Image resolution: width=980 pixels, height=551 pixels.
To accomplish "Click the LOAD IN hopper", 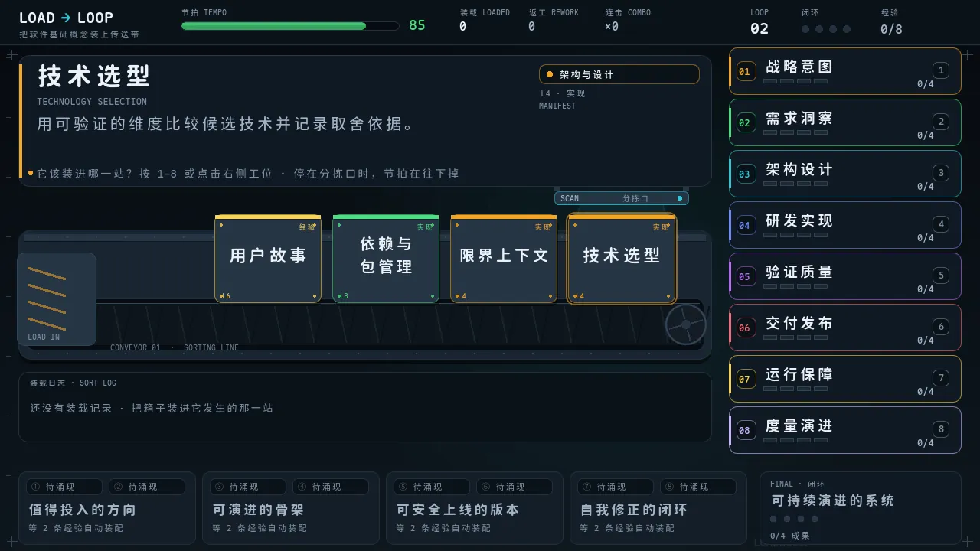I will point(57,299).
